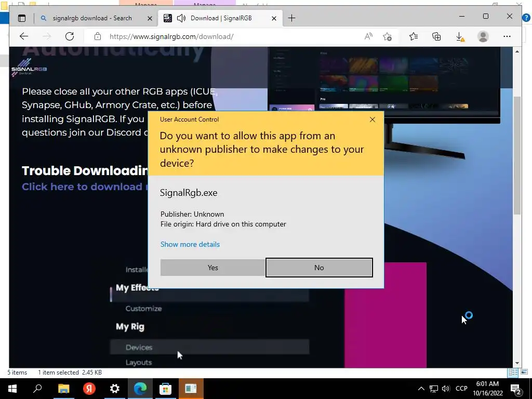
Task: Open the browser profile menu
Action: (483, 36)
